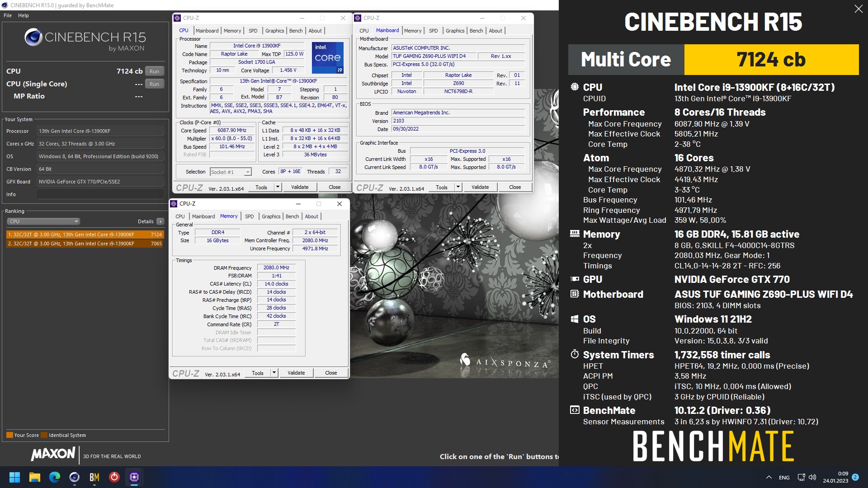This screenshot has width=868, height=488.
Task: Click the Intel Core i9 logo in CPU-Z
Action: (328, 58)
